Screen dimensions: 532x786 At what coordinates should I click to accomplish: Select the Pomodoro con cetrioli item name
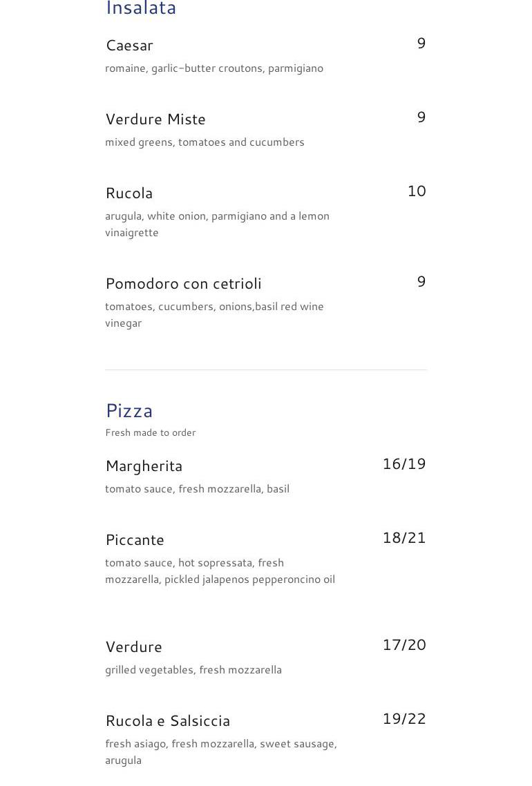point(183,284)
